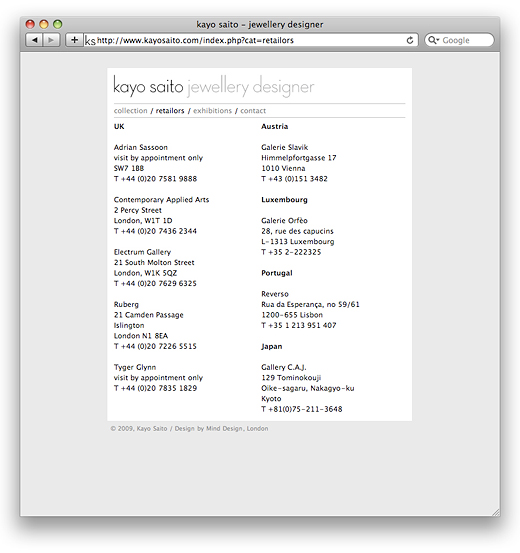Click the window resize grip corner
Screen dimensions: 520x553
click(496, 512)
